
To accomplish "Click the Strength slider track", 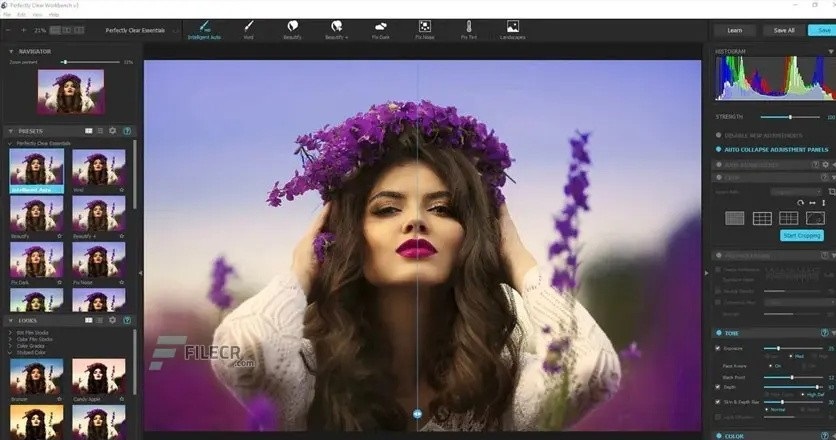I will tap(790, 117).
